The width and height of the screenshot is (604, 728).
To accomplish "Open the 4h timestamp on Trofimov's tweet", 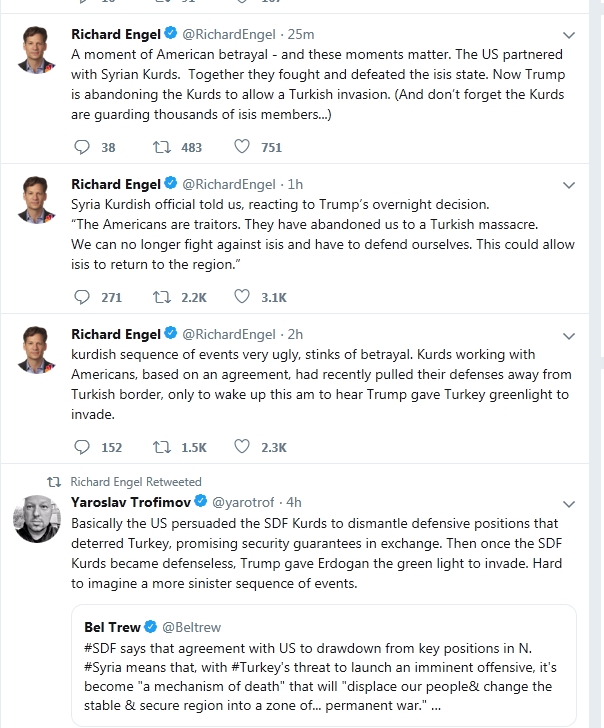I will click(x=293, y=501).
